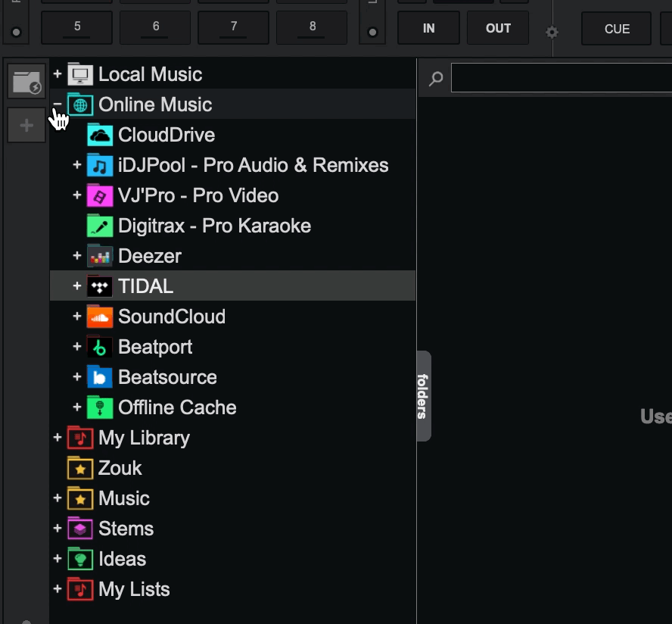672x624 pixels.
Task: Click the Deezer equalizer icon
Action: click(100, 257)
